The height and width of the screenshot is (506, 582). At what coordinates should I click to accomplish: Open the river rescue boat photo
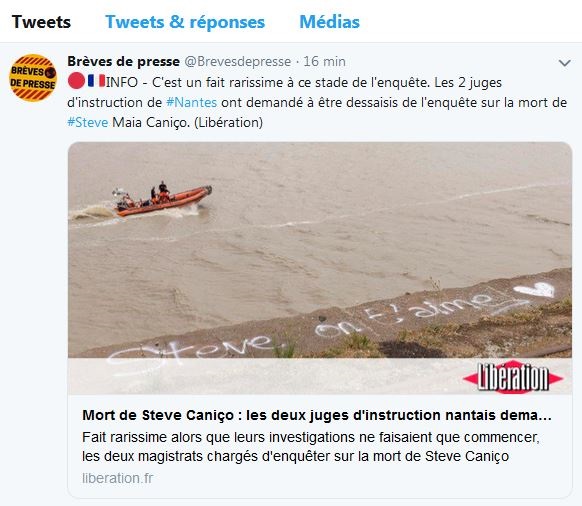coord(320,268)
